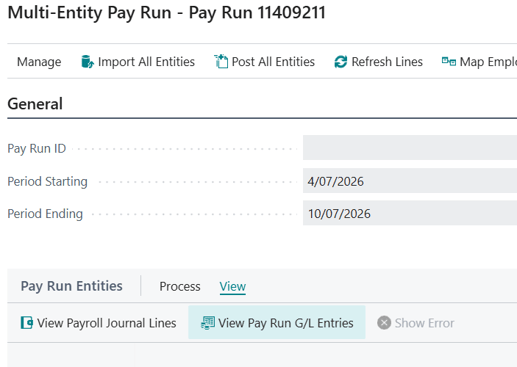Image resolution: width=517 pixels, height=367 pixels.
Task: Click the Period Ending date field
Action: pyautogui.click(x=410, y=213)
